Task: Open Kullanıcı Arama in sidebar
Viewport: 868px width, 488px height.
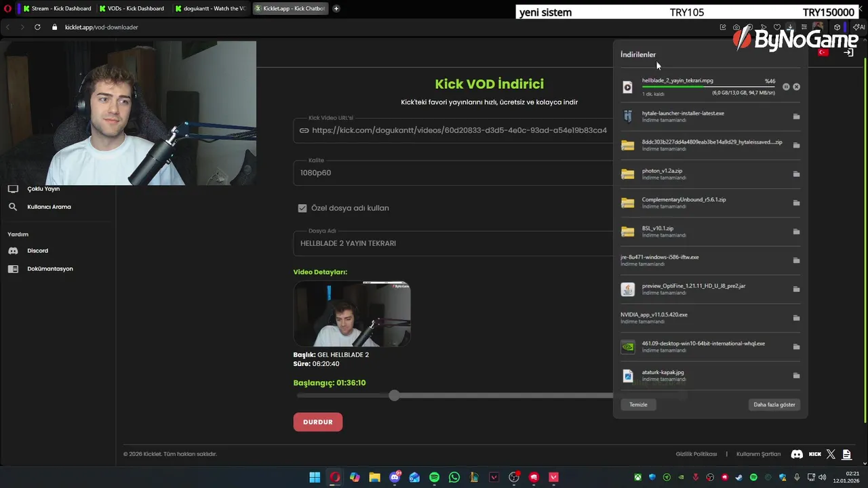Action: pos(49,207)
